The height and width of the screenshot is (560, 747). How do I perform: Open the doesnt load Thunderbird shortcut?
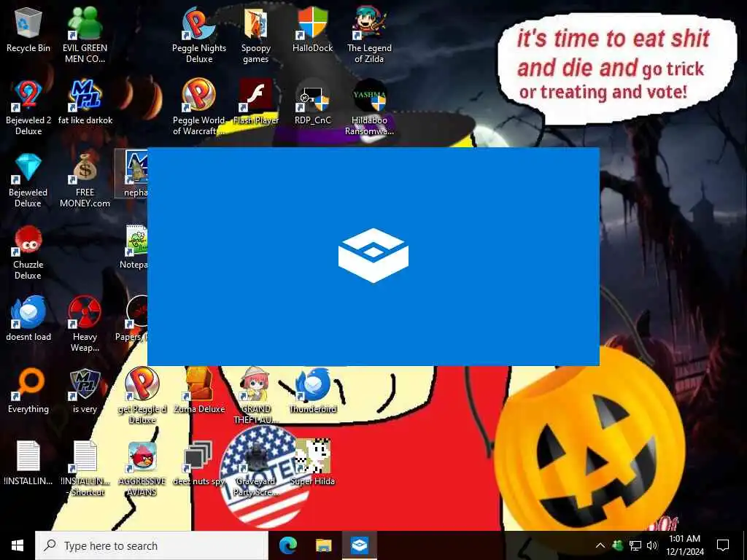point(28,319)
